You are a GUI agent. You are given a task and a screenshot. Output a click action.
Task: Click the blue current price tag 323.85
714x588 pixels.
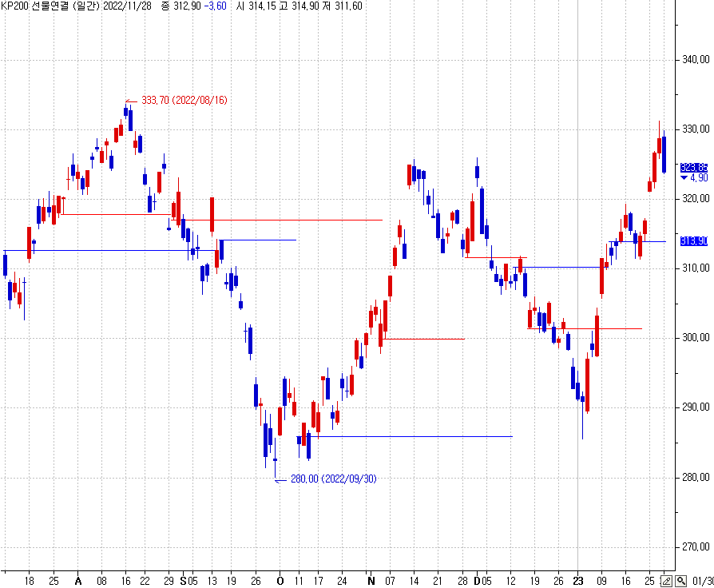click(693, 167)
